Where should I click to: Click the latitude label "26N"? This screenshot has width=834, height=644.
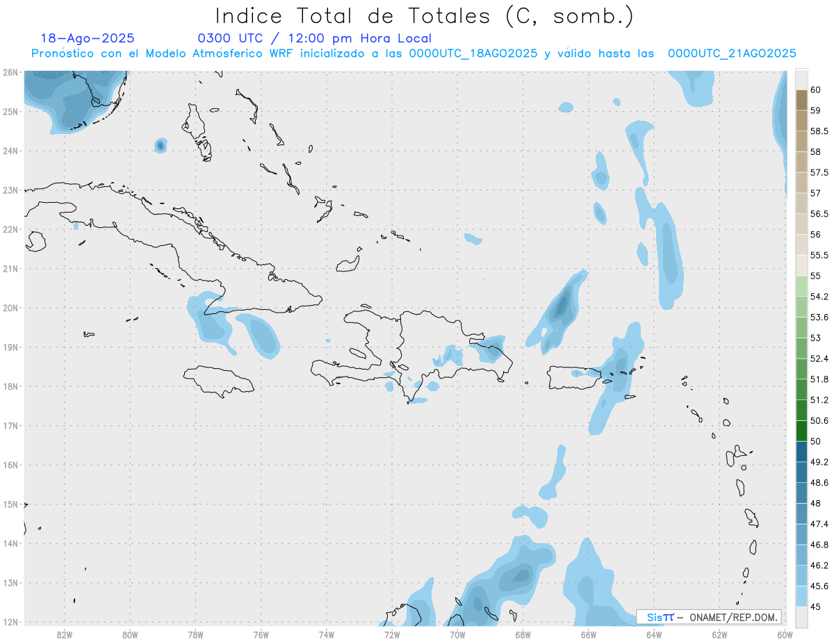10,72
